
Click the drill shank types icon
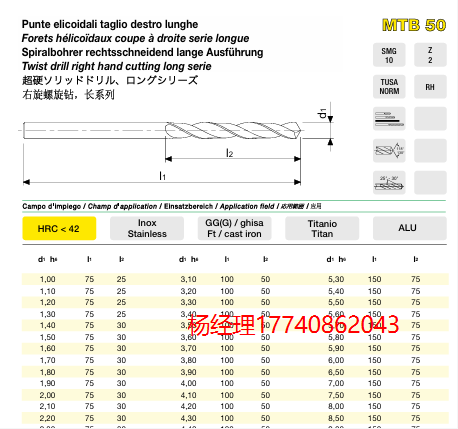point(389,119)
